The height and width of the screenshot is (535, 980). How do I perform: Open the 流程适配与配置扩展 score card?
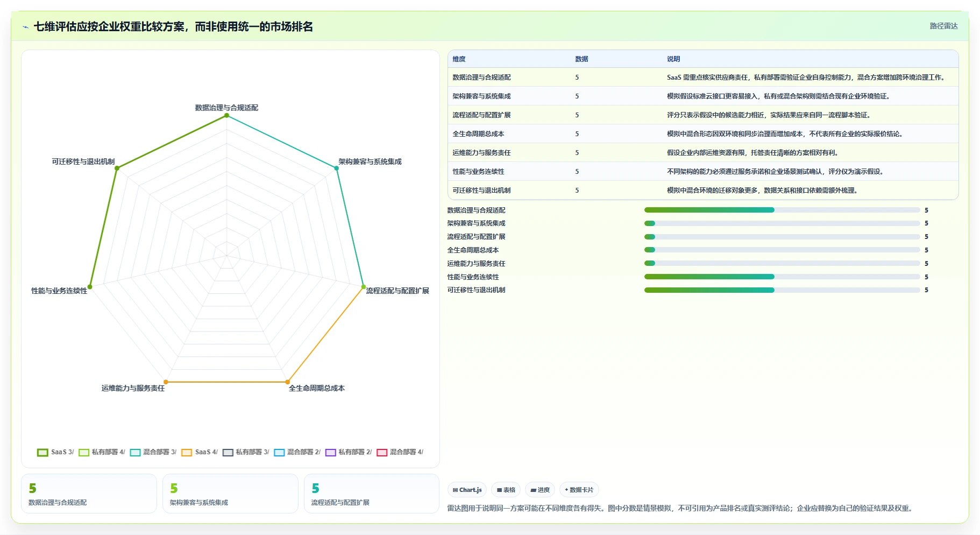pyautogui.click(x=372, y=494)
